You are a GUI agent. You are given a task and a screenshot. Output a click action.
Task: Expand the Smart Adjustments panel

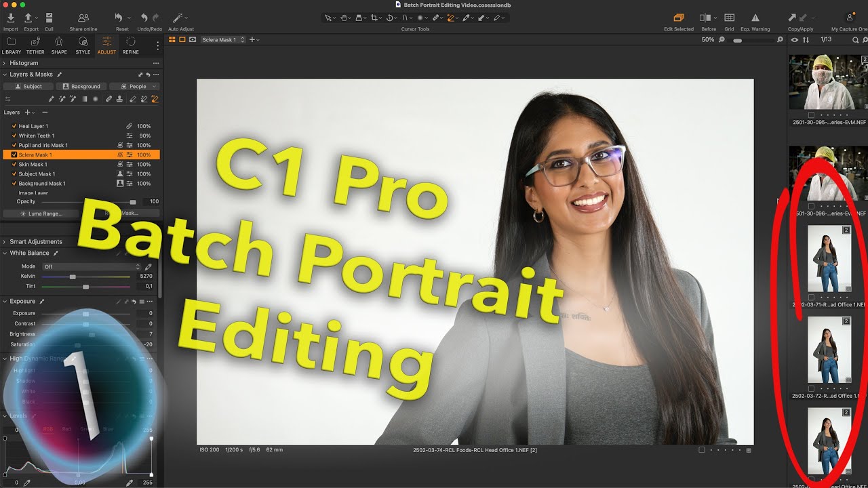point(4,241)
